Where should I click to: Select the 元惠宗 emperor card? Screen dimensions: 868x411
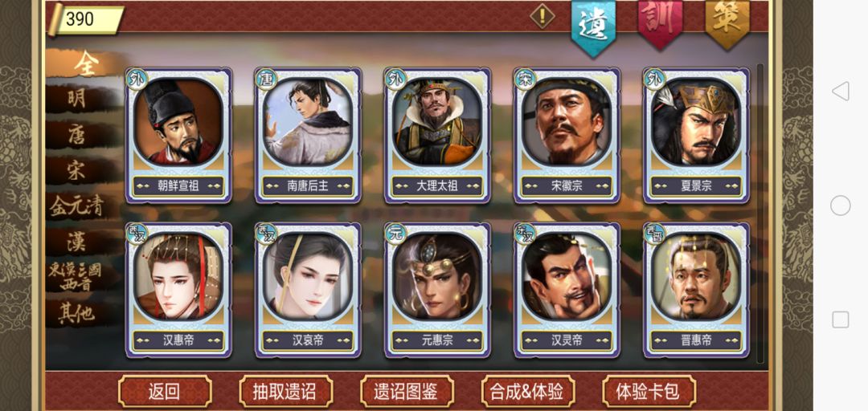pyautogui.click(x=437, y=290)
